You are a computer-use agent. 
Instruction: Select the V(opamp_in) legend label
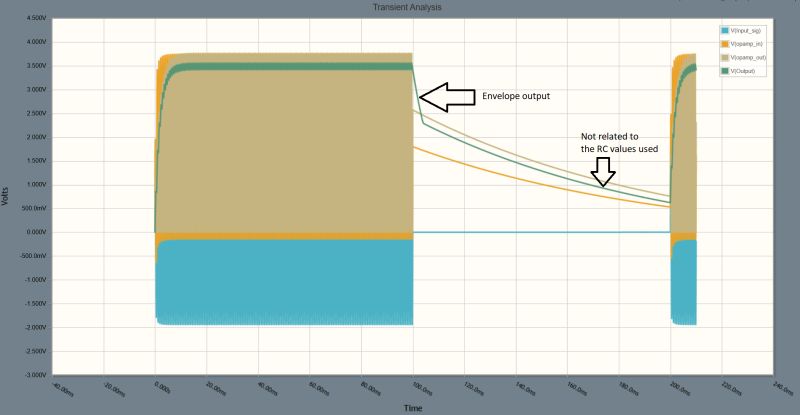point(746,44)
